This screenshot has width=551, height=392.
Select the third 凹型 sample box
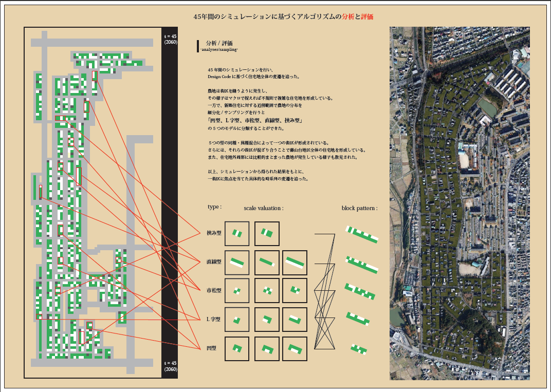295,349
